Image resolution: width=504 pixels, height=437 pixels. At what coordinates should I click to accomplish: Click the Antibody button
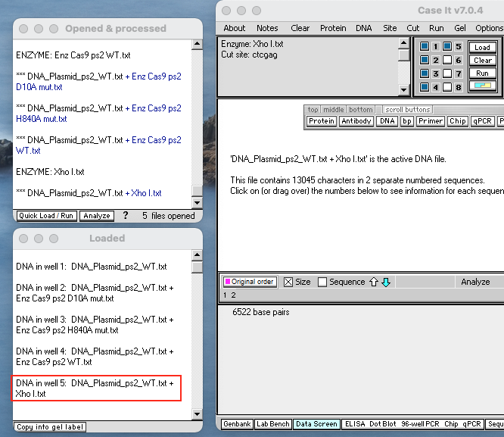coord(356,121)
